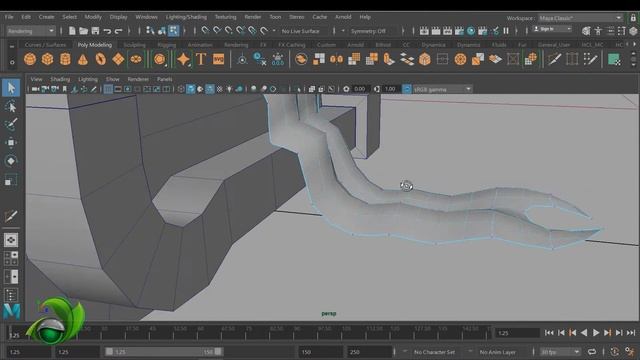
Task: Click the Redo arrow icon
Action: tap(119, 31)
